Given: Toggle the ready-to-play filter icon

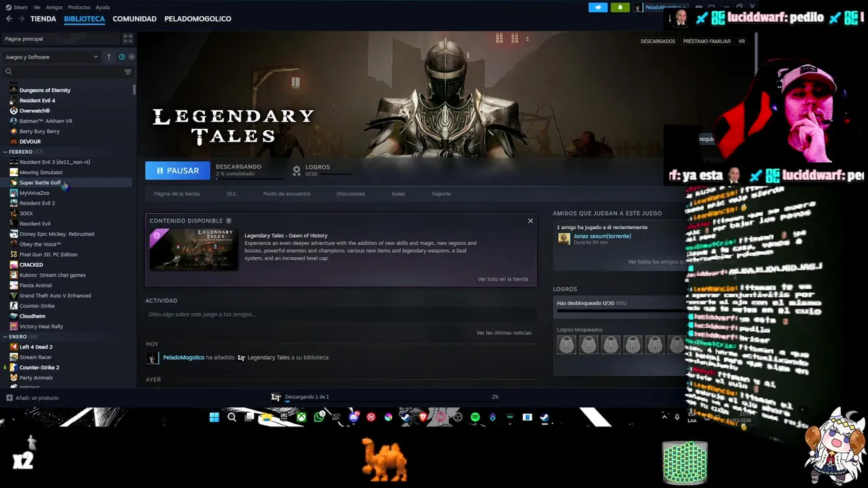Looking at the screenshot, I should (x=132, y=57).
